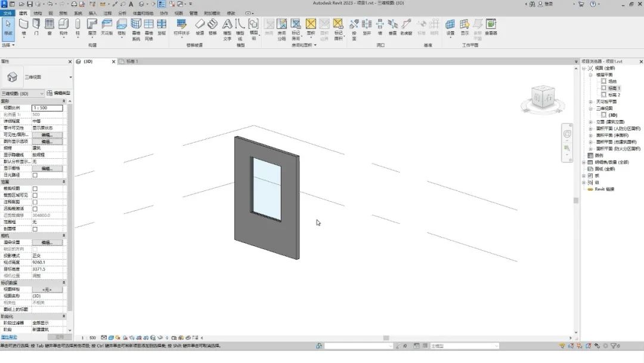Screen dimensions: 644x363
Task: Select the Floor (楼板) tool
Action: (x=122, y=27)
